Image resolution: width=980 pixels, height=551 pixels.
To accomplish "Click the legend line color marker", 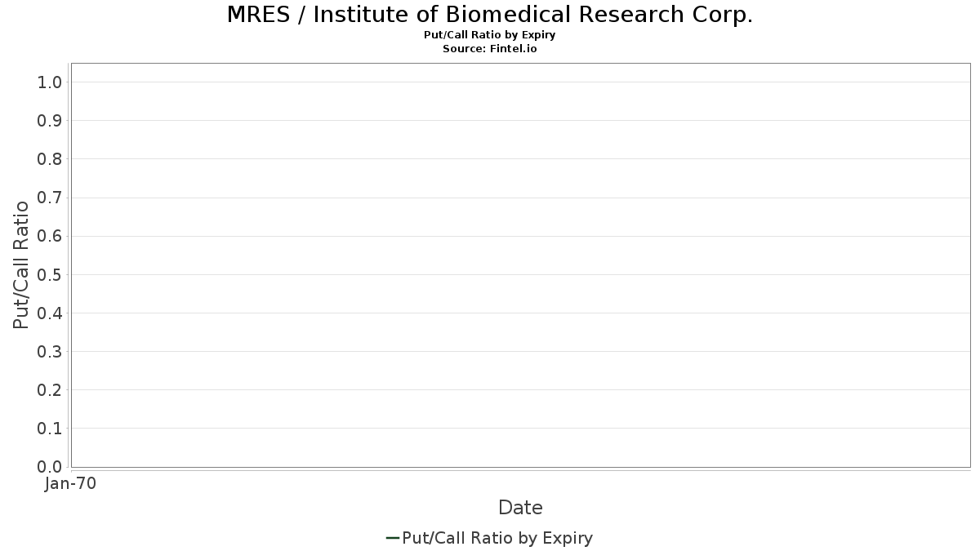I will tap(392, 538).
